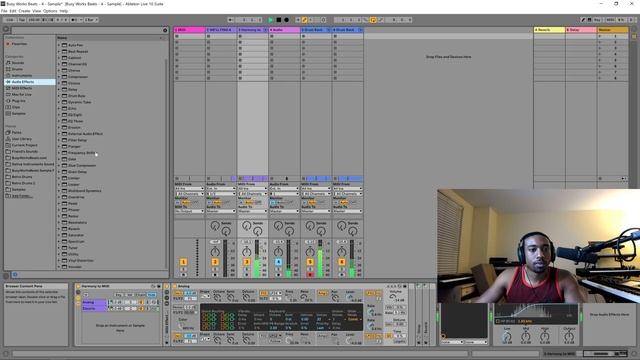Toggle the Info View button at bottom left
Image resolution: width=640 pixels, height=360 pixels.
[6, 353]
